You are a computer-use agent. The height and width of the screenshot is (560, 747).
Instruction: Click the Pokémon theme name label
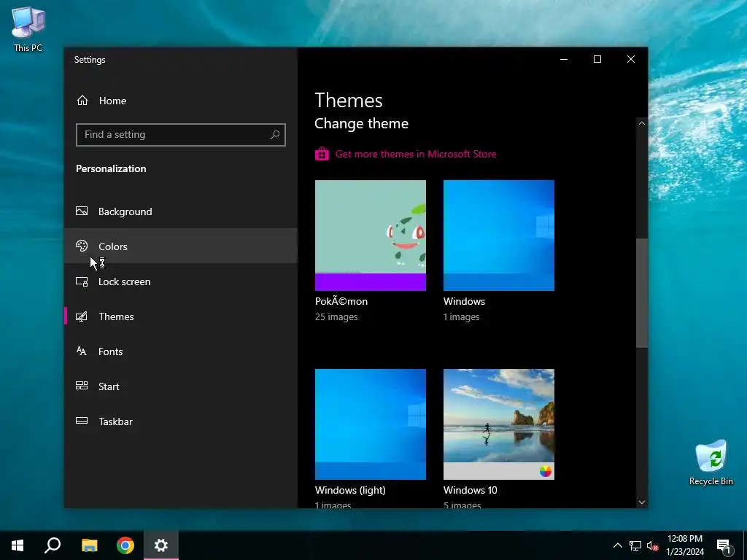pyautogui.click(x=341, y=301)
